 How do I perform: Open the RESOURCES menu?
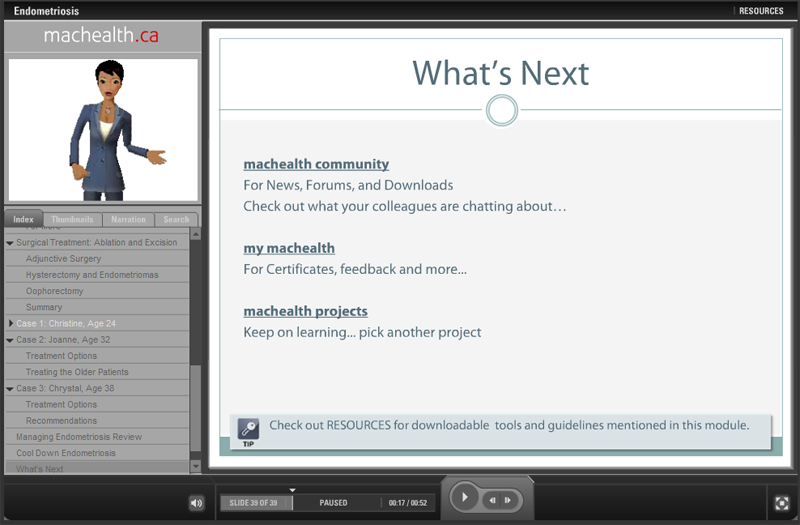pos(761,11)
